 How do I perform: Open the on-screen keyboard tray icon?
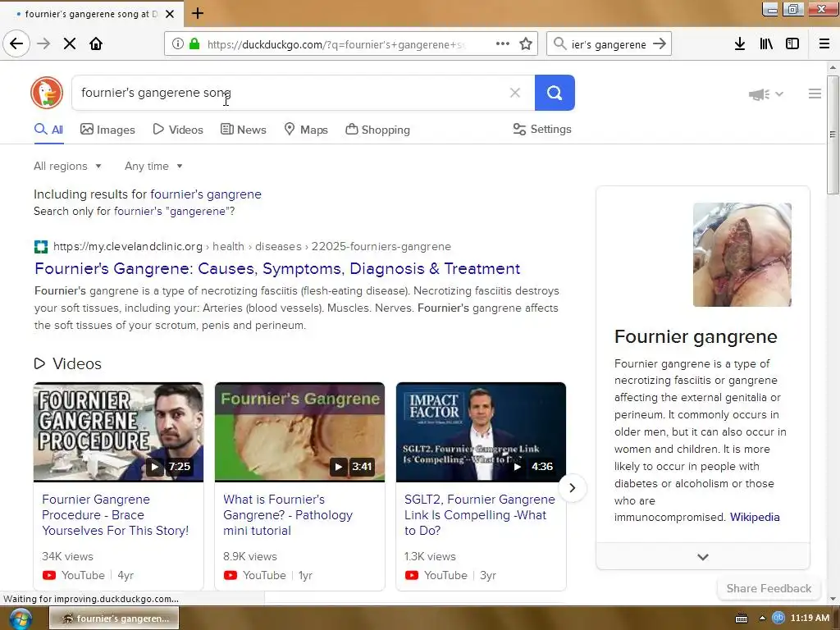click(742, 619)
